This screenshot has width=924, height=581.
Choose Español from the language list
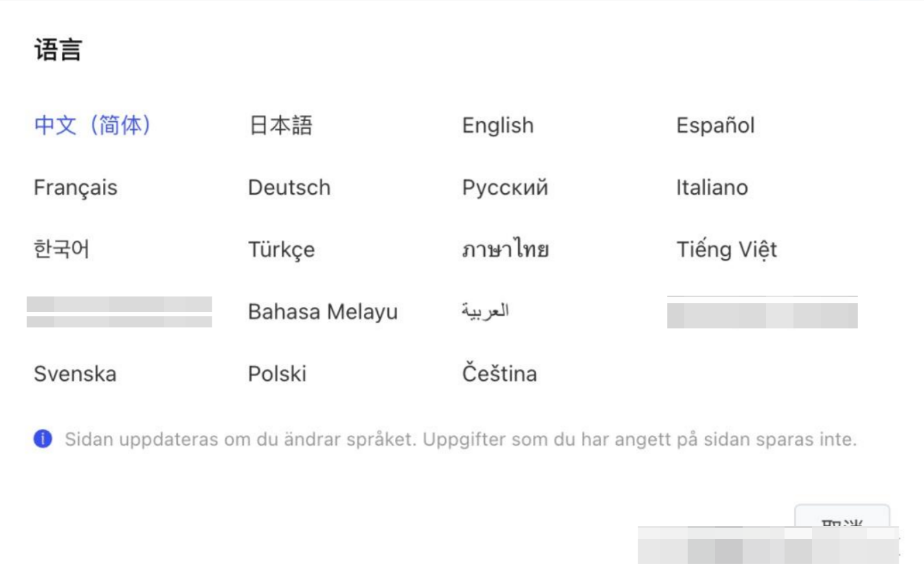715,125
